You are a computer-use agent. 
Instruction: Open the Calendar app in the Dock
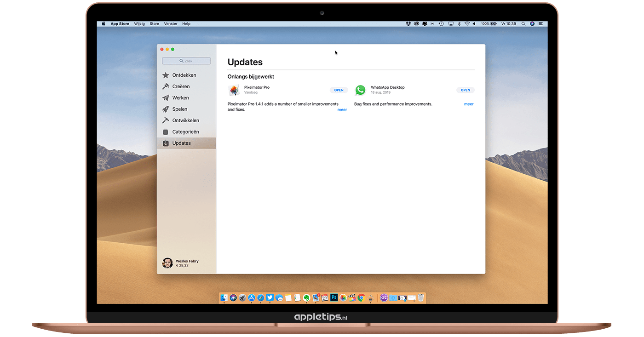pos(325,298)
